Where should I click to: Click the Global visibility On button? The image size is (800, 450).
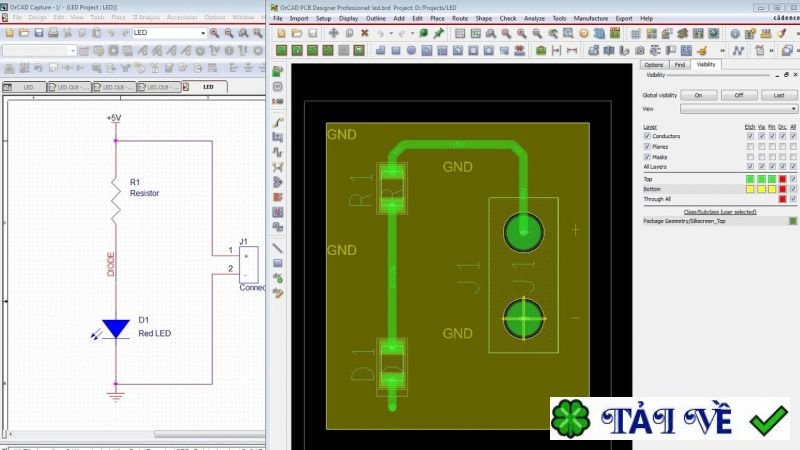(698, 95)
